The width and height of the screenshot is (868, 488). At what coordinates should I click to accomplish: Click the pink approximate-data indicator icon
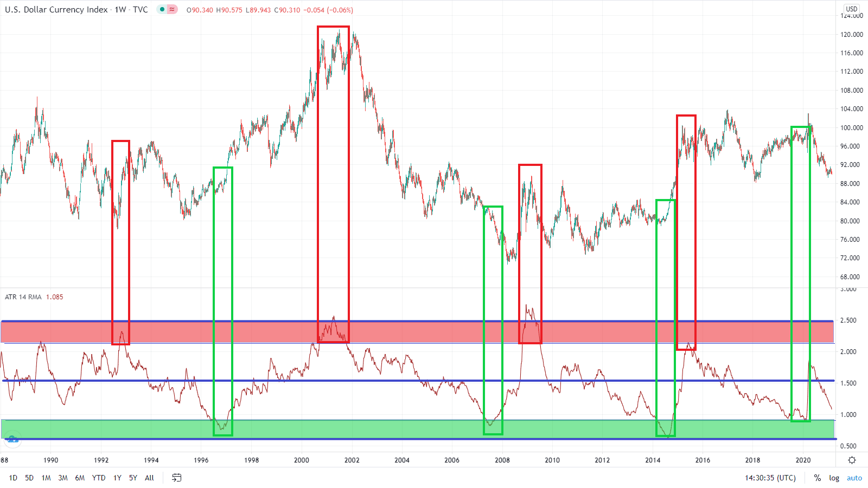[x=172, y=9]
